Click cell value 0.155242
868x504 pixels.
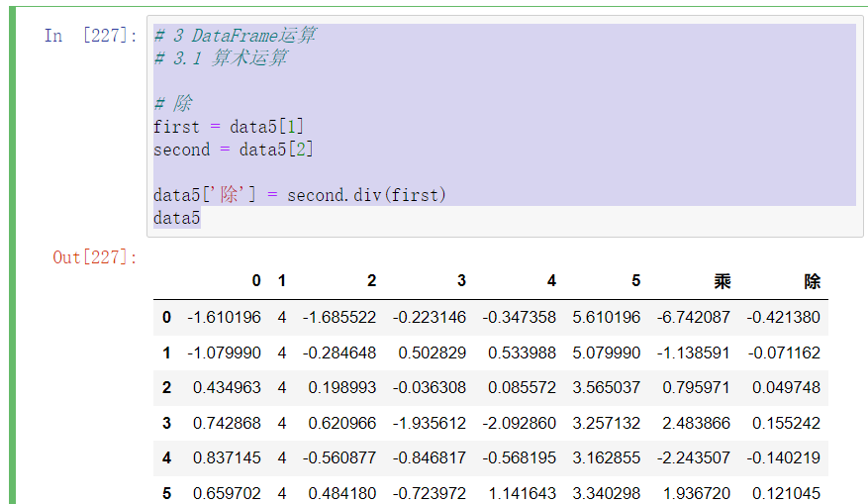(x=786, y=423)
